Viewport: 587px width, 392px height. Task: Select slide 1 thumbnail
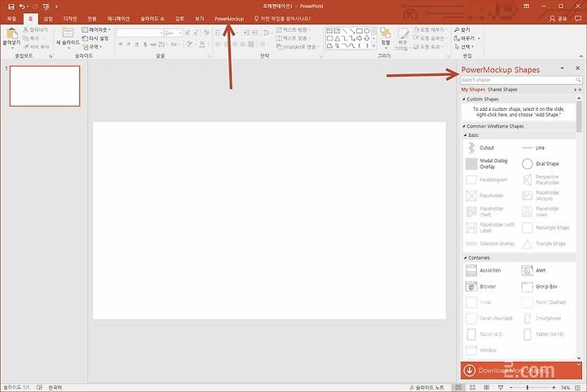pos(45,86)
